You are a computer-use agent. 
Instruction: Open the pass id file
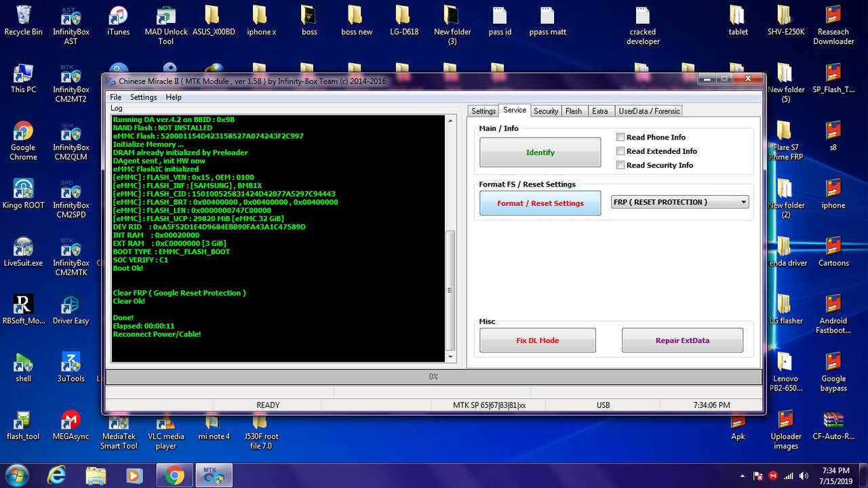tap(500, 21)
